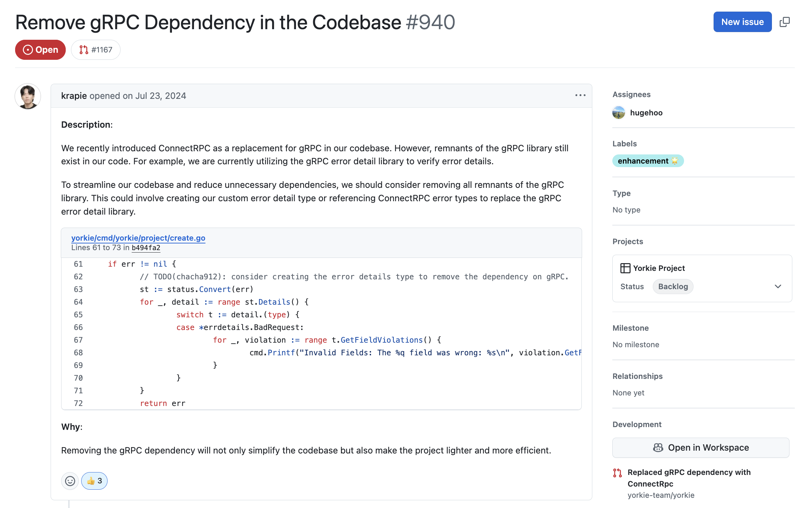Click the New issue button
The width and height of the screenshot is (812, 508).
[742, 22]
